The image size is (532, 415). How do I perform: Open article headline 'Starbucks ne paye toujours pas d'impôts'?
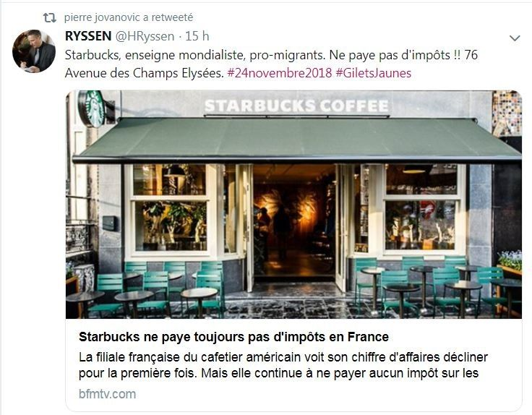pos(233,337)
